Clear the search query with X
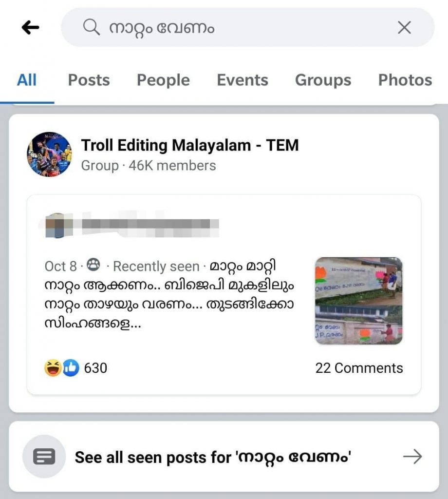This screenshot has width=448, height=499. [x=404, y=28]
